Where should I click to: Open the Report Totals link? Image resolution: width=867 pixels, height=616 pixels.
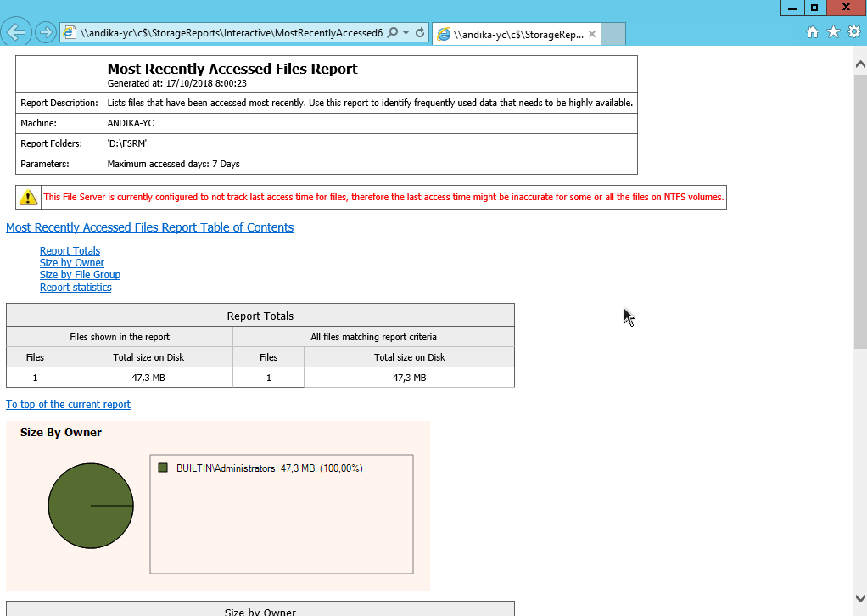click(70, 250)
